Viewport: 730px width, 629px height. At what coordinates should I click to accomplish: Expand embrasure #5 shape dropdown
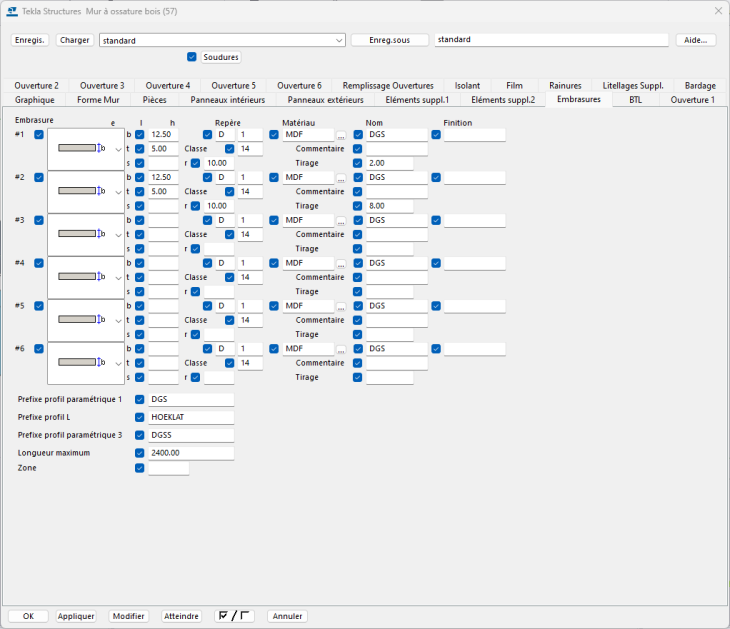click(x=118, y=321)
